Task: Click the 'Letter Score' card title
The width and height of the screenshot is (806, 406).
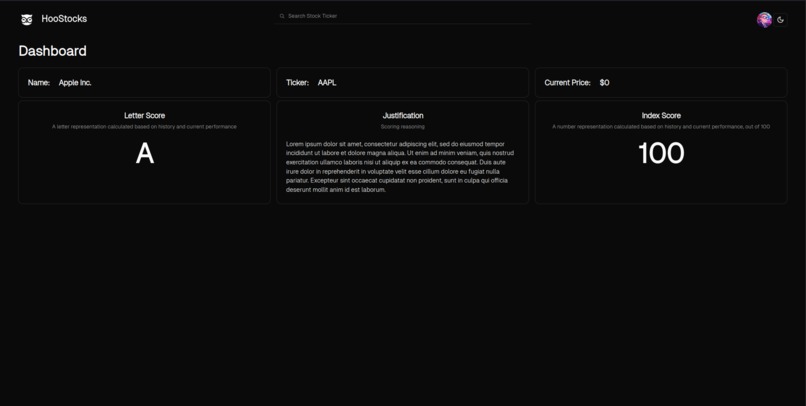Action: click(144, 116)
